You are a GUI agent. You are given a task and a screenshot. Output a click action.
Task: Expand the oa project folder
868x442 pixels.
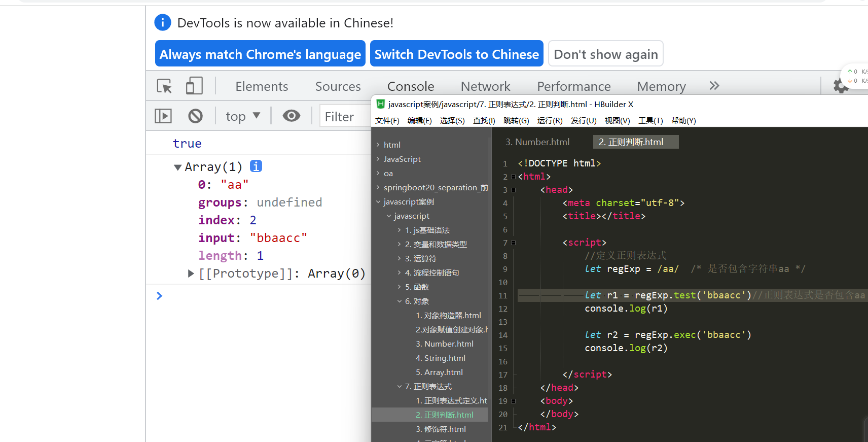tap(378, 173)
